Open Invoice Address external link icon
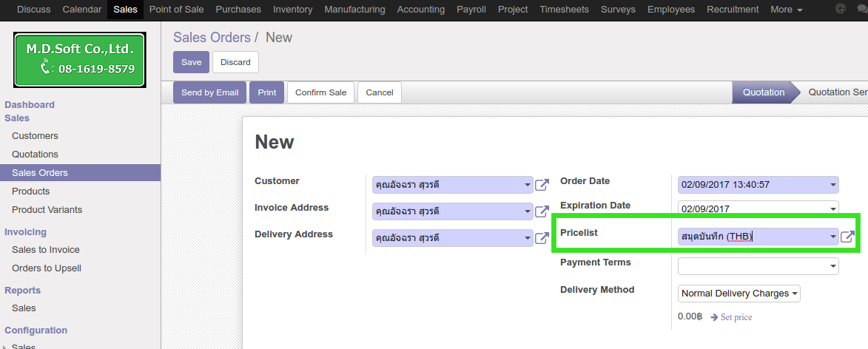This screenshot has width=868, height=349. tap(542, 211)
